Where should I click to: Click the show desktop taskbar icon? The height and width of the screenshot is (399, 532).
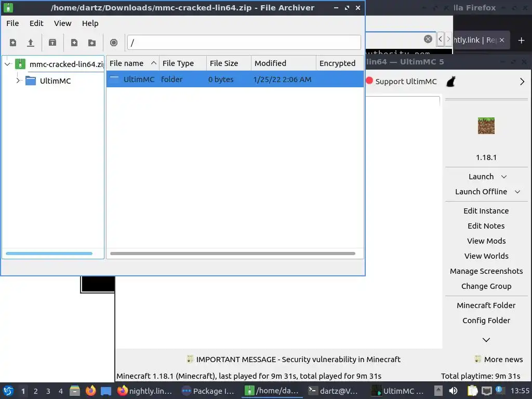[x=106, y=391]
